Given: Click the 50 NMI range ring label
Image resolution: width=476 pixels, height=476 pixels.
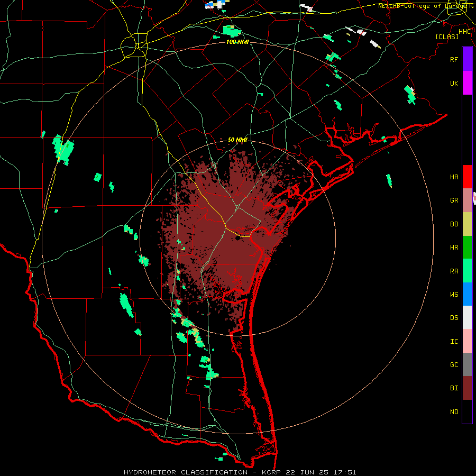Looking at the screenshot, I should pyautogui.click(x=237, y=140).
